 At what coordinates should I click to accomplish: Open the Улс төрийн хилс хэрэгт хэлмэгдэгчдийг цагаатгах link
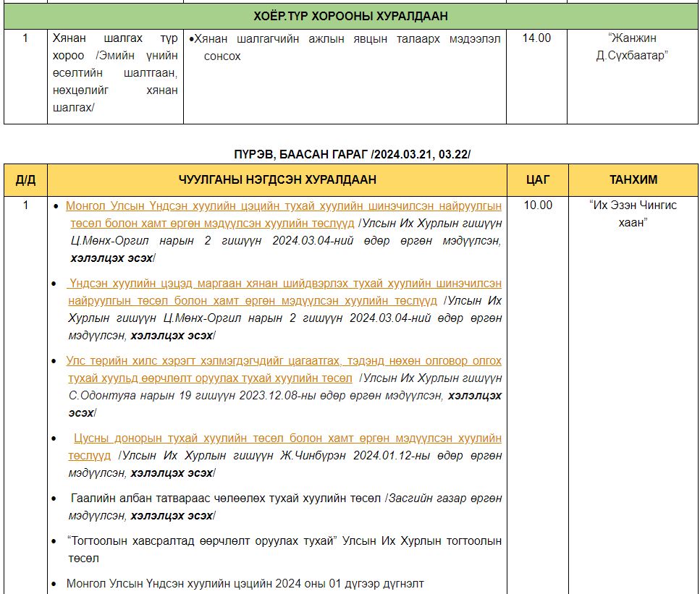pos(283,361)
